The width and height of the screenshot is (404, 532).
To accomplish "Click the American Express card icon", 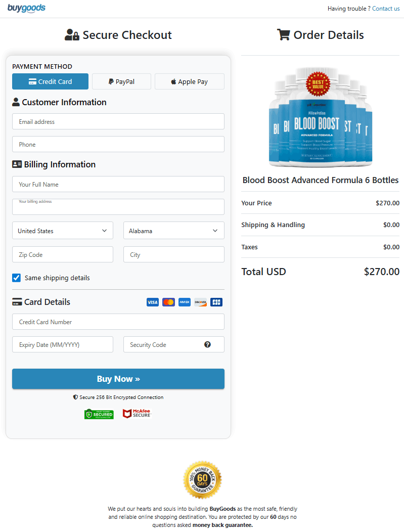I will [185, 302].
